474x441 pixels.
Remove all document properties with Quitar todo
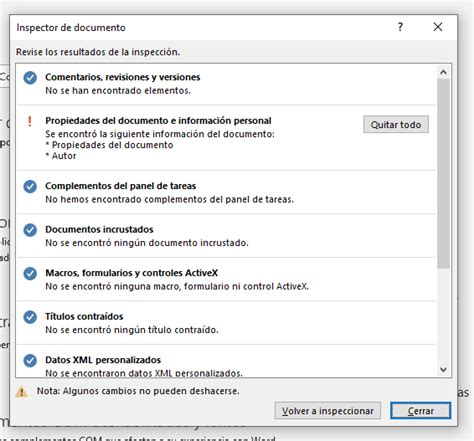[x=396, y=124]
